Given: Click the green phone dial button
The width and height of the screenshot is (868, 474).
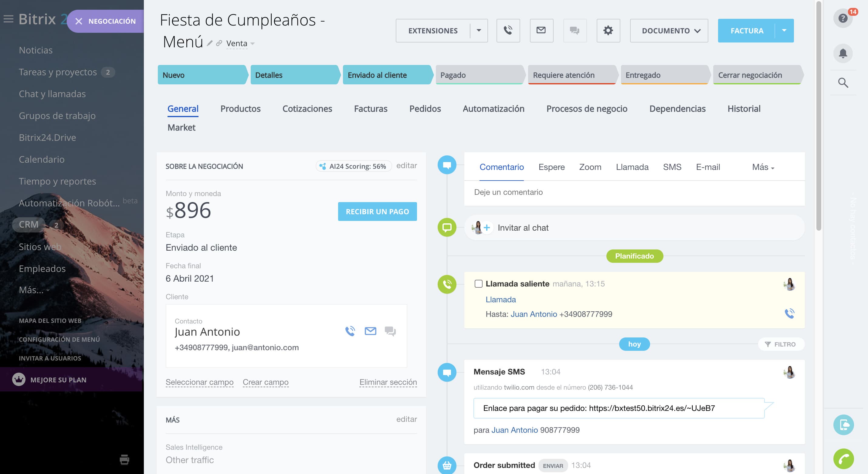Looking at the screenshot, I should (843, 459).
